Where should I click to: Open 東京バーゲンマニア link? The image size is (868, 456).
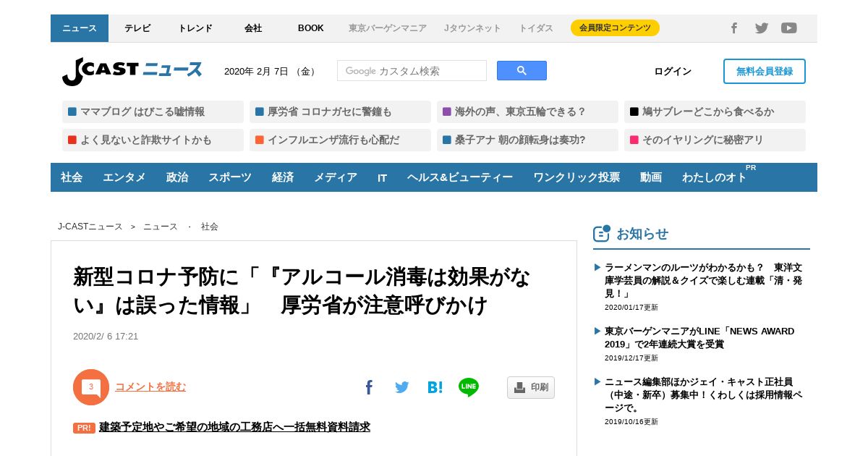click(388, 28)
